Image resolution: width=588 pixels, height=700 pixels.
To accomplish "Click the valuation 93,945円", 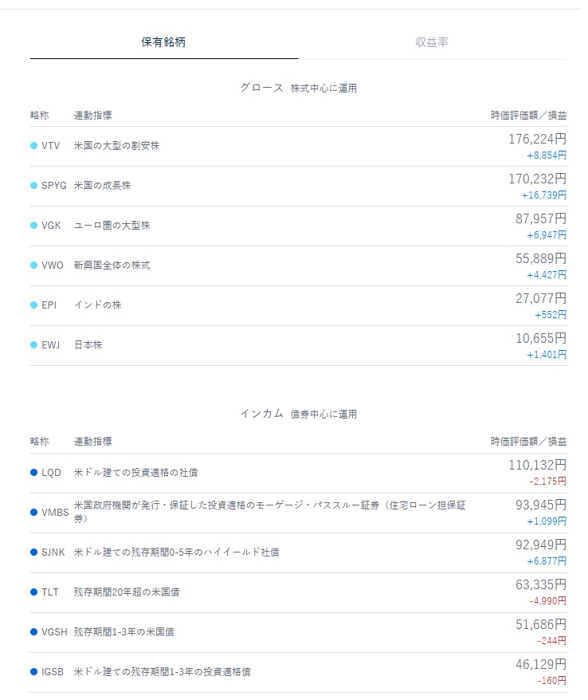I will coord(541,505).
